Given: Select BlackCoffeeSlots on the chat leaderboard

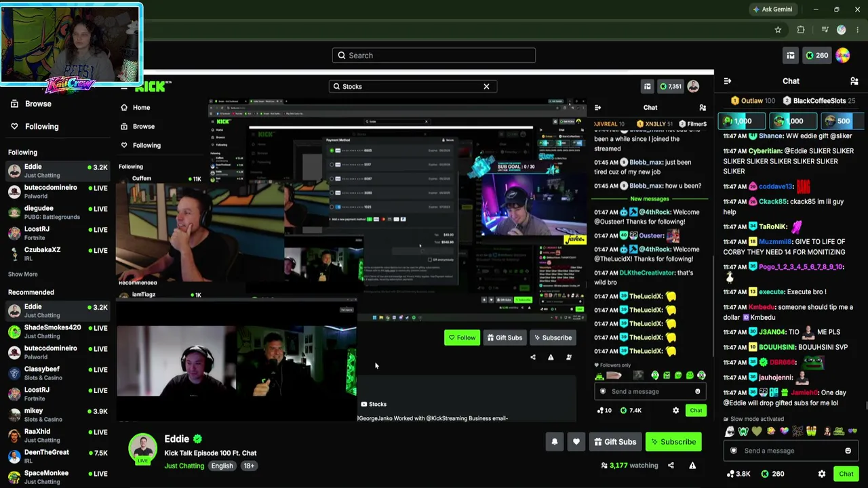Looking at the screenshot, I should pyautogui.click(x=819, y=101).
